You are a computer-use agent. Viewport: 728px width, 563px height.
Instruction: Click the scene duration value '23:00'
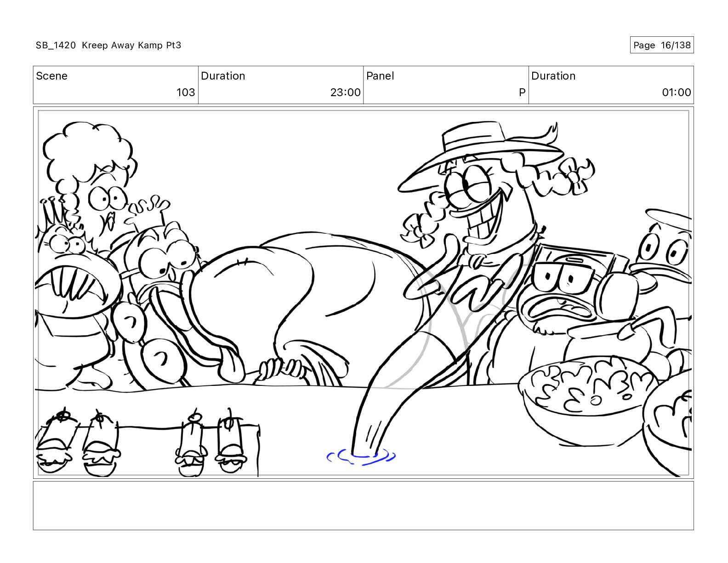coord(345,92)
